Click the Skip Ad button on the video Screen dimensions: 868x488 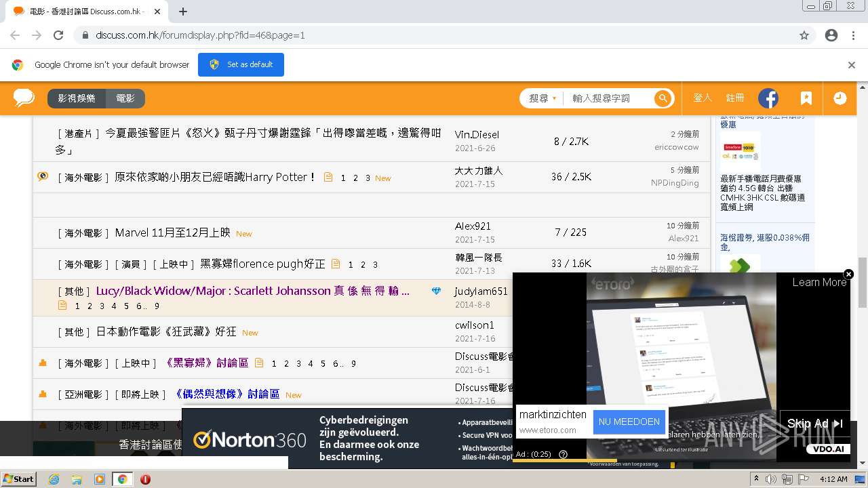814,424
